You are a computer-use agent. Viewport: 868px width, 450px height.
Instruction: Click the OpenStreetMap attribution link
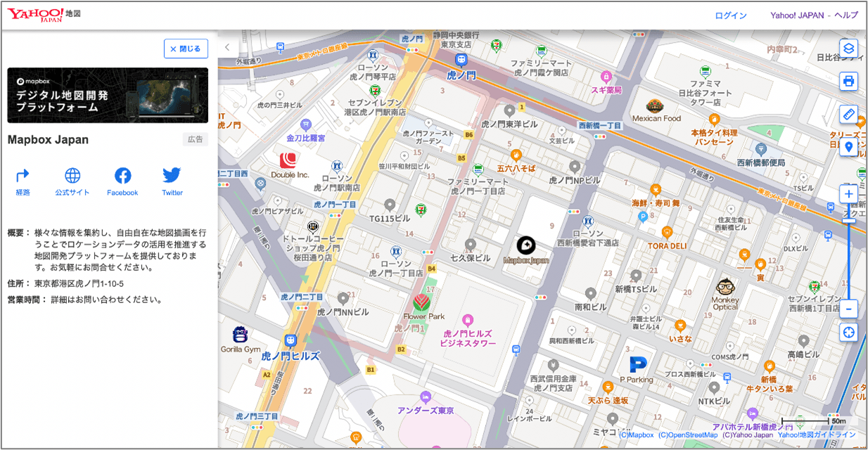[x=687, y=435]
